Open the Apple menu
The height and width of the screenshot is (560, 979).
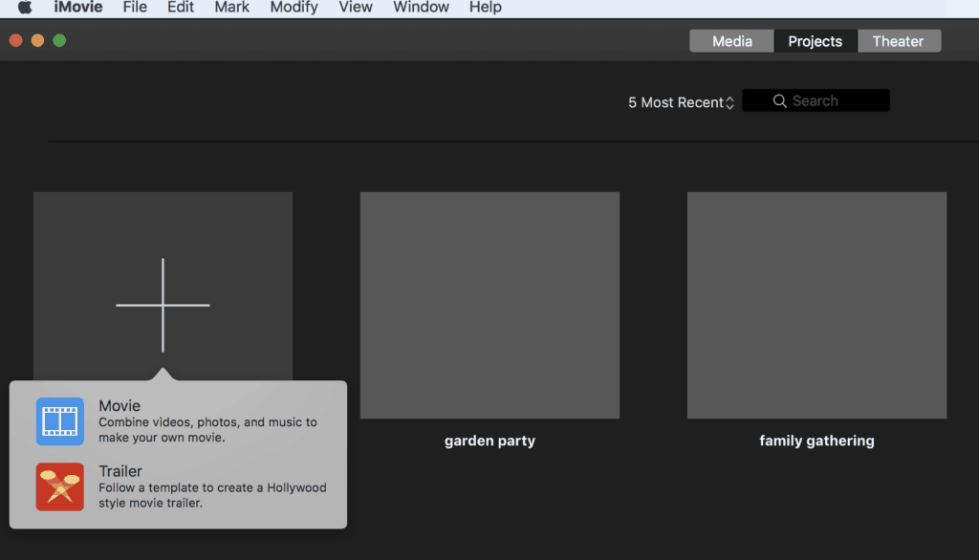coord(25,8)
